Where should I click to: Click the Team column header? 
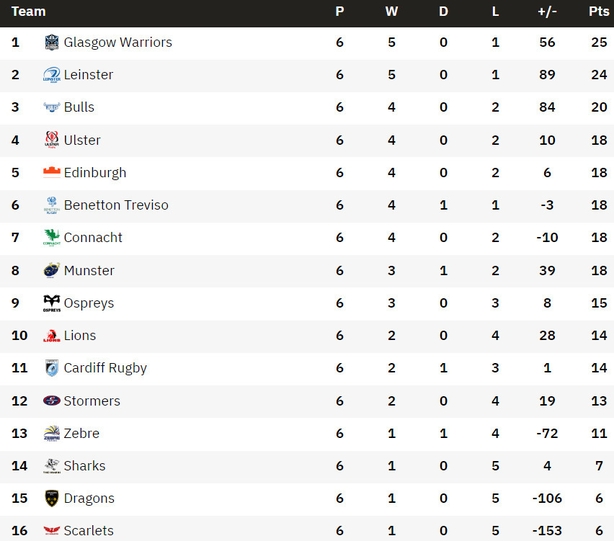coord(28,11)
